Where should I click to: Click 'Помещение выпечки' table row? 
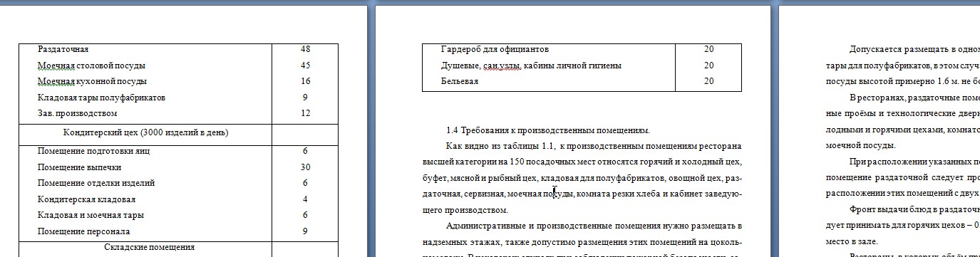179,167
